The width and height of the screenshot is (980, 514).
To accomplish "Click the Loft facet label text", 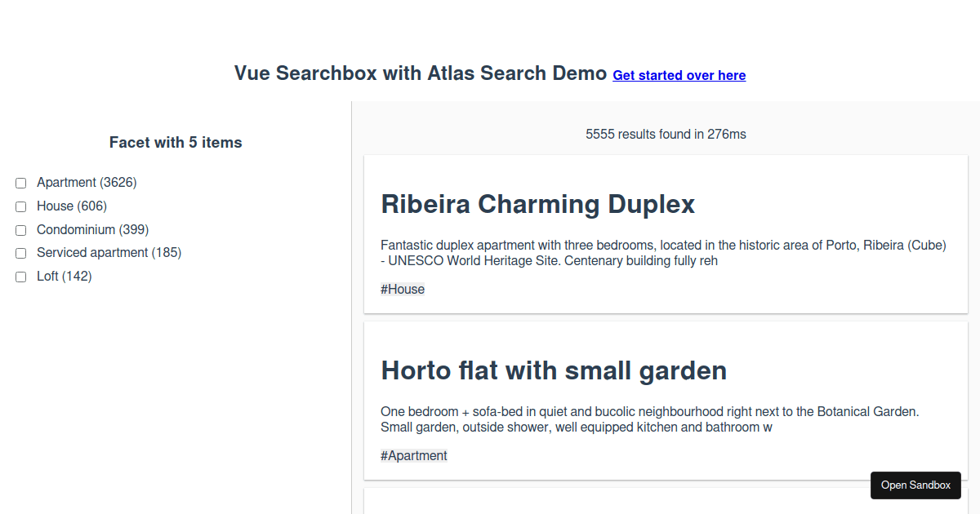I will 64,277.
